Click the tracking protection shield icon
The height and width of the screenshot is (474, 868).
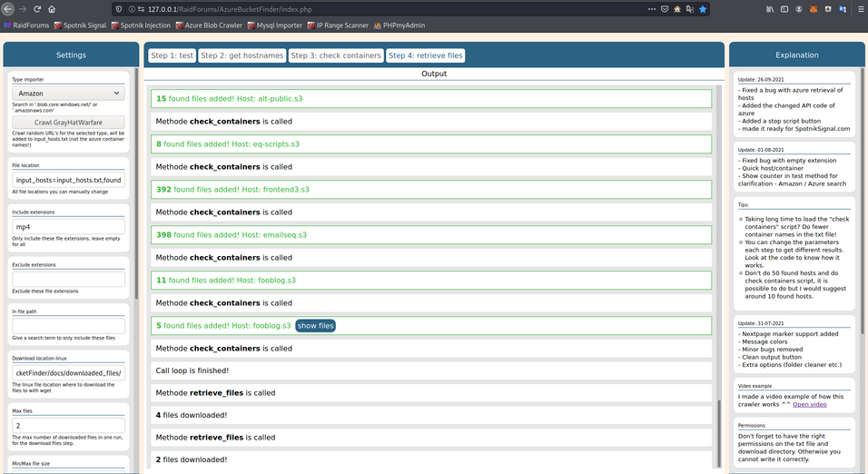point(119,9)
